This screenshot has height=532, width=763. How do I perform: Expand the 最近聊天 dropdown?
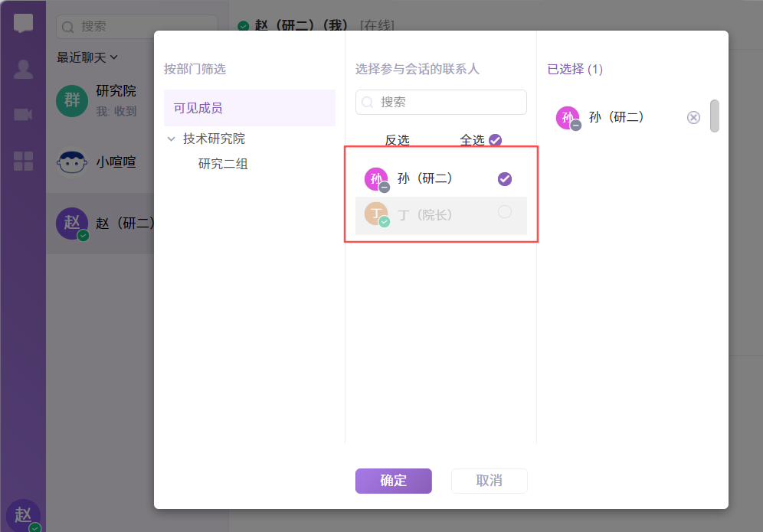coord(87,57)
